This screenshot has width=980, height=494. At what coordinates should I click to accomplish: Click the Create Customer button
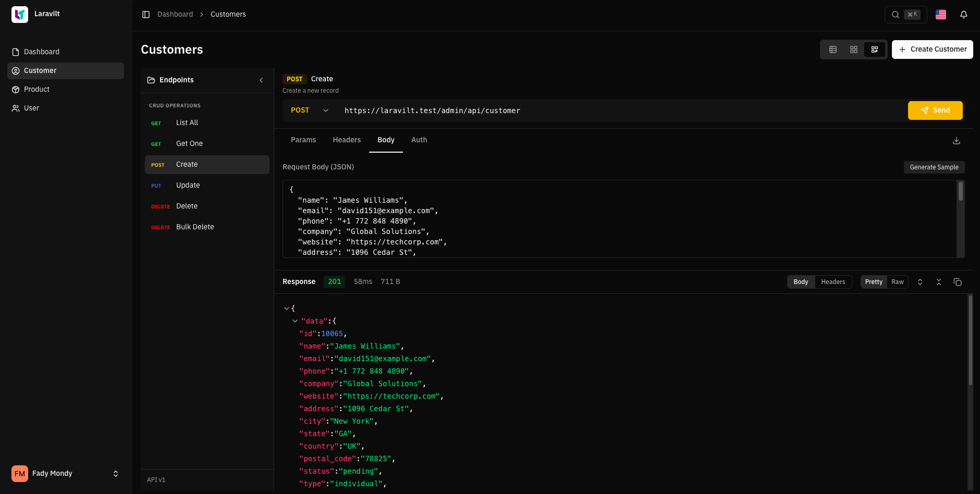tap(932, 49)
